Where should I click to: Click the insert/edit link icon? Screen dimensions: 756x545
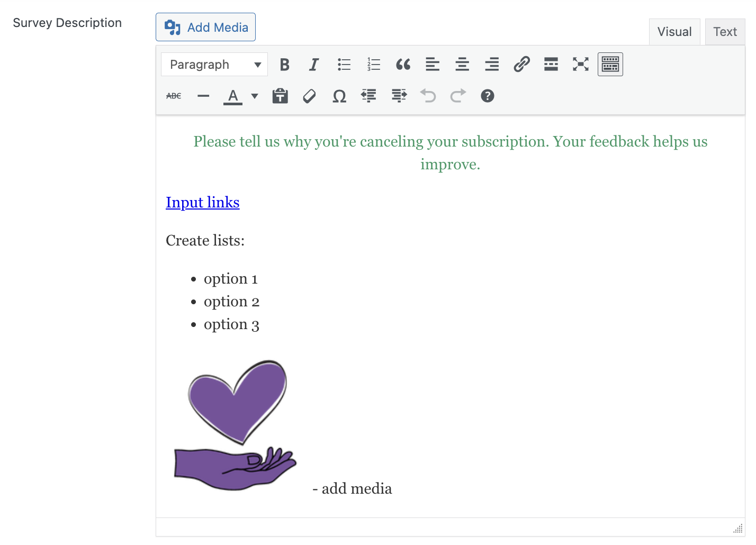(x=521, y=65)
